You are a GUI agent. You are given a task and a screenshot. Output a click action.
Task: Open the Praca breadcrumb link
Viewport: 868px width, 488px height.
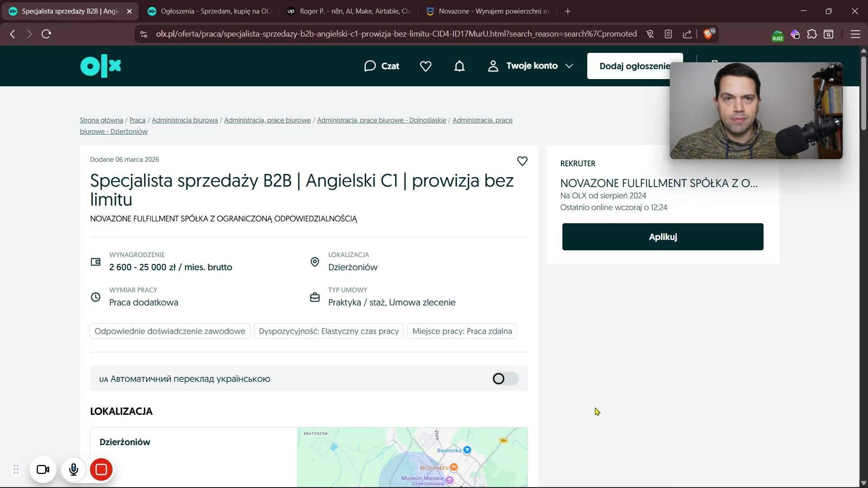coord(137,120)
